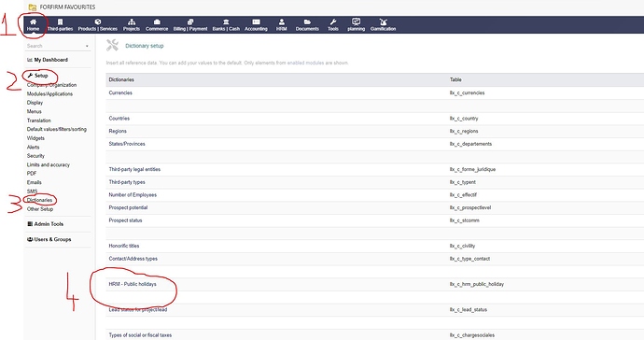The image size is (644, 340).
Task: Select the llx_c_hrm_public_holiday table name
Action: click(477, 284)
